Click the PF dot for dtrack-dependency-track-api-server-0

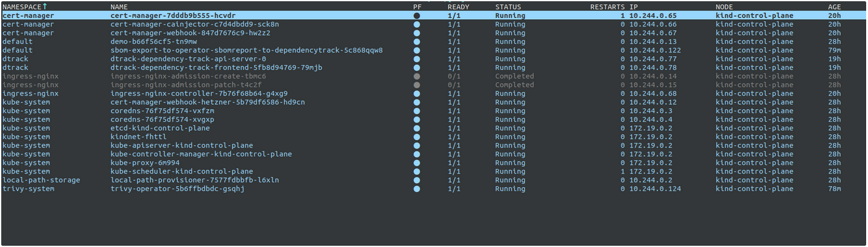point(417,59)
